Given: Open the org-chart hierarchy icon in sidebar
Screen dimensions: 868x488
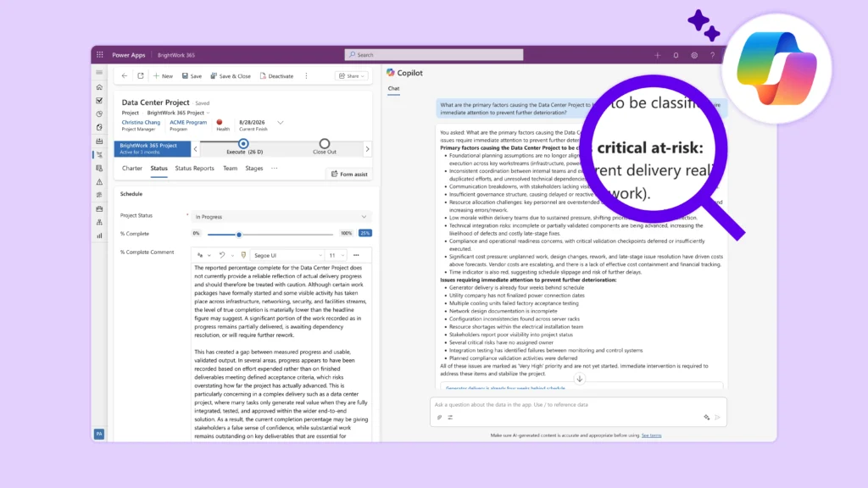Looking at the screenshot, I should click(x=100, y=222).
